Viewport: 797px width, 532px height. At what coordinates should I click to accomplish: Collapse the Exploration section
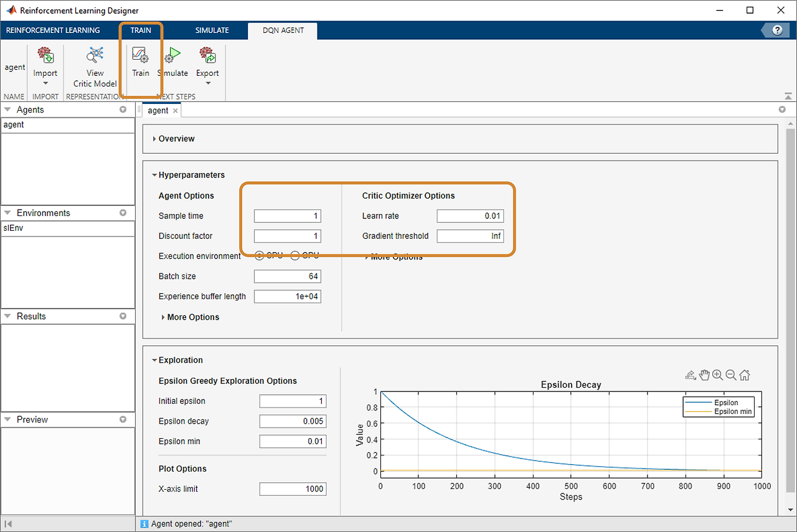click(155, 360)
